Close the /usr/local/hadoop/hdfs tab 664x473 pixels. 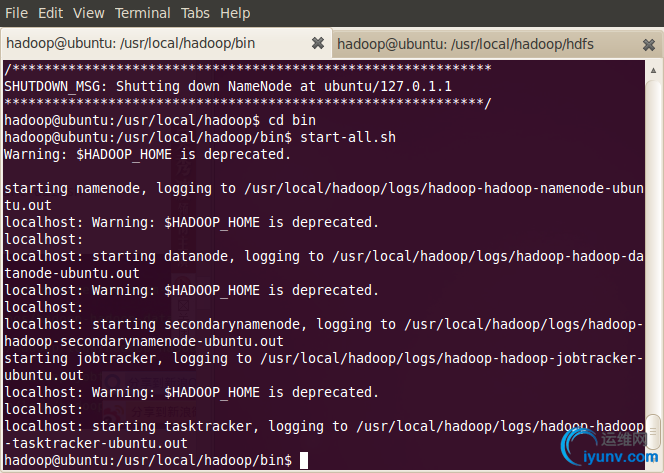pyautogui.click(x=649, y=44)
